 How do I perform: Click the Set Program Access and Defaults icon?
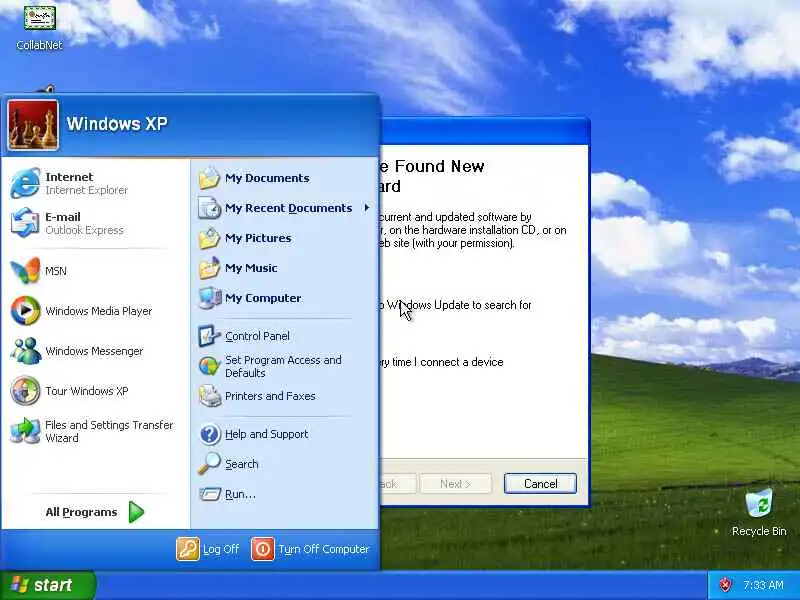click(209, 366)
